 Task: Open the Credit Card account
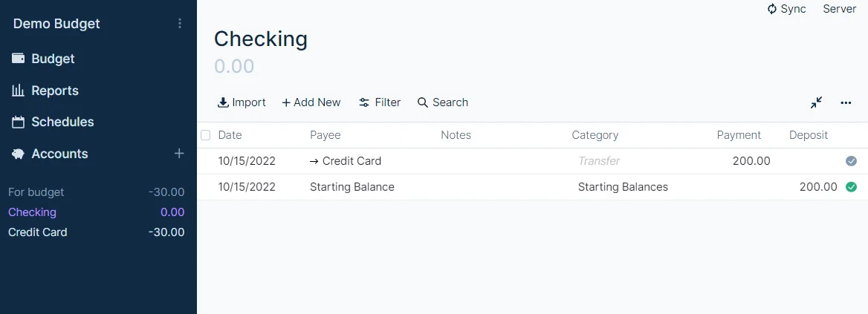[x=38, y=232]
